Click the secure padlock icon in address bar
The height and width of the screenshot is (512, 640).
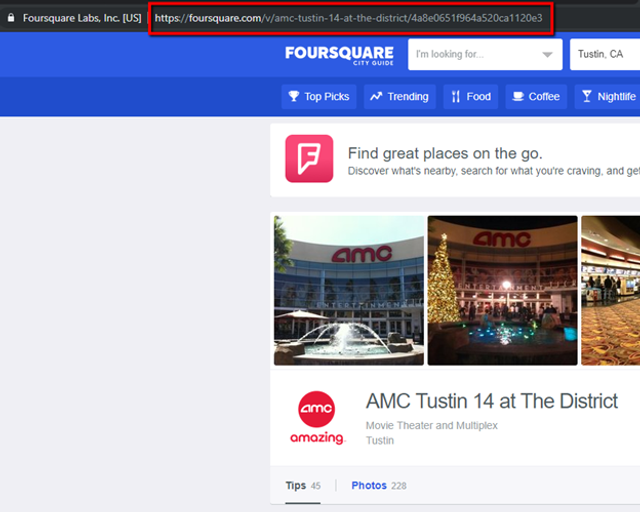pos(11,18)
